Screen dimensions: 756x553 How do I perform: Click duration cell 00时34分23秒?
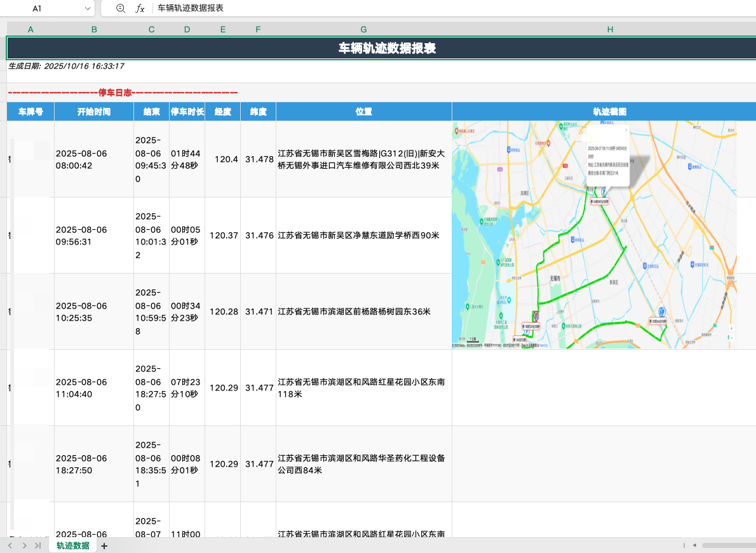pos(187,312)
